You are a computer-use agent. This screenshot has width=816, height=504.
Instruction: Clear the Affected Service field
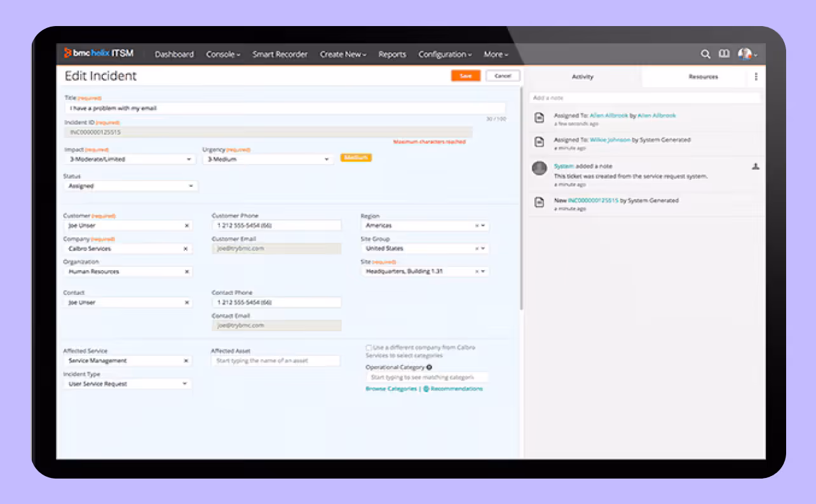(186, 360)
